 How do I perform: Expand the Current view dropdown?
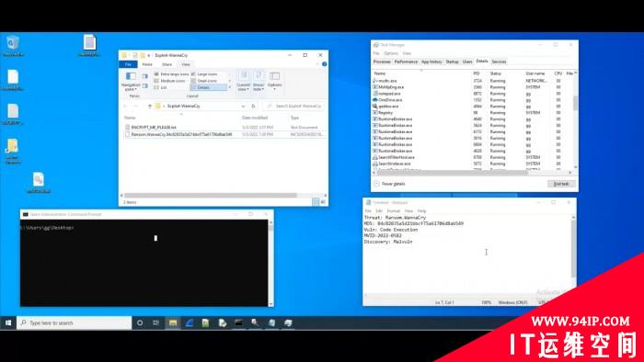click(244, 81)
